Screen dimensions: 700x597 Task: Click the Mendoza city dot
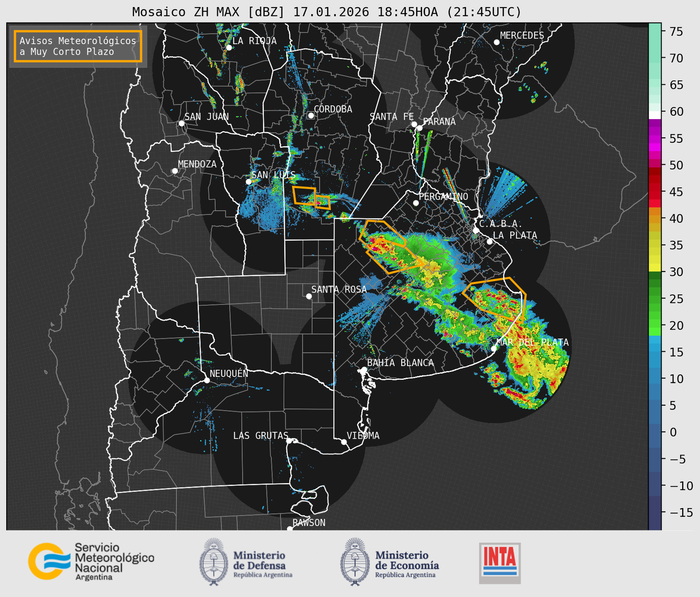pos(175,171)
